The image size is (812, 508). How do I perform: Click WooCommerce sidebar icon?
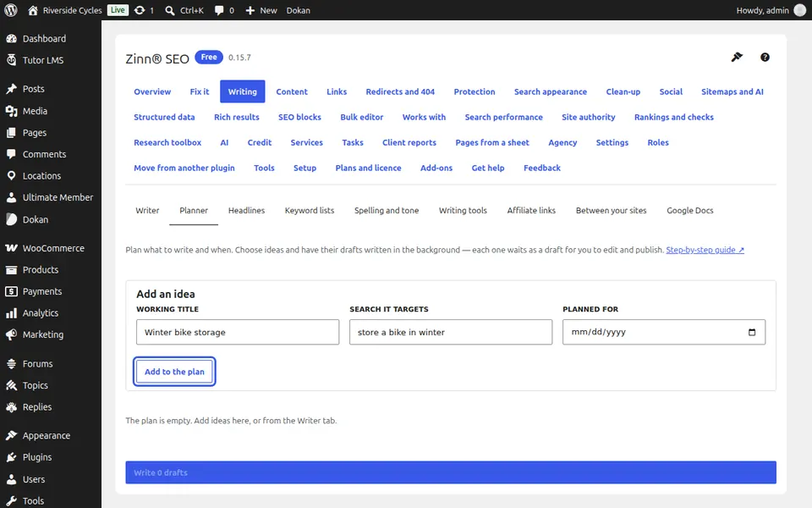[11, 248]
